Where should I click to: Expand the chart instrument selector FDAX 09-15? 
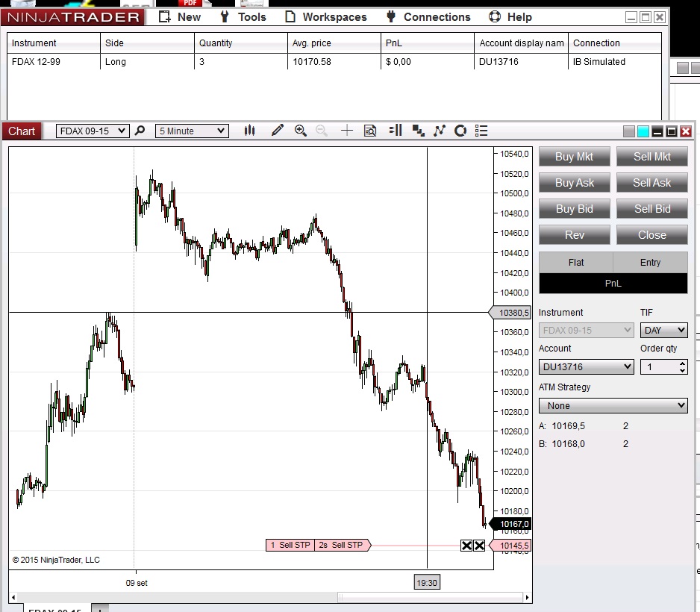pyautogui.click(x=93, y=131)
